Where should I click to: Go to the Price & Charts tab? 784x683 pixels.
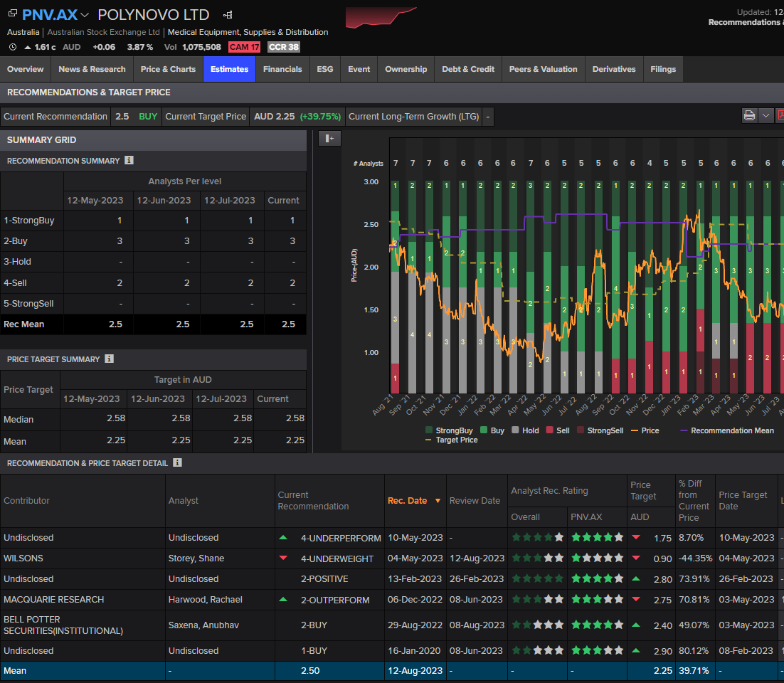click(x=168, y=69)
